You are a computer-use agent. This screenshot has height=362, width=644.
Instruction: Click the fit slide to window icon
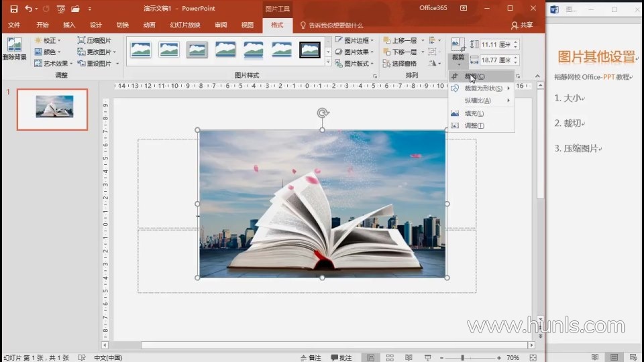click(x=532, y=358)
